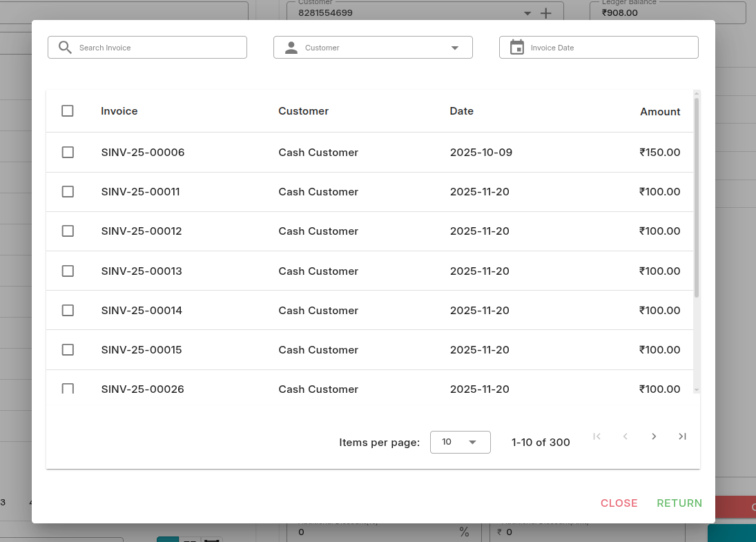Click into the Search Invoice field
Screen dimensions: 756x542
point(148,47)
